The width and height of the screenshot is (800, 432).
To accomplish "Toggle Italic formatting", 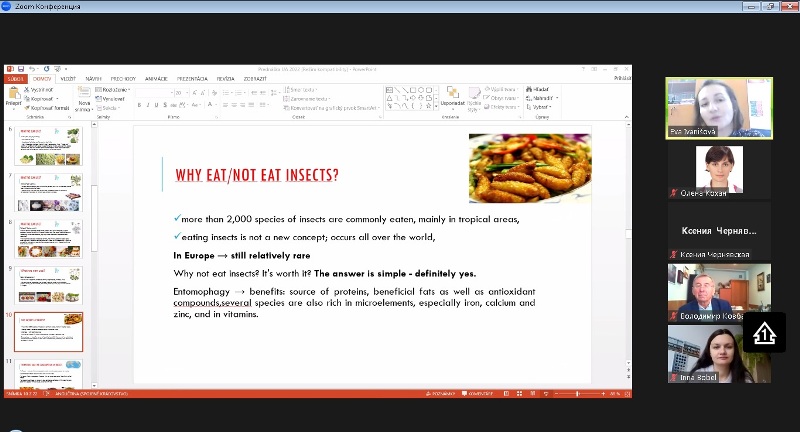I will point(147,105).
